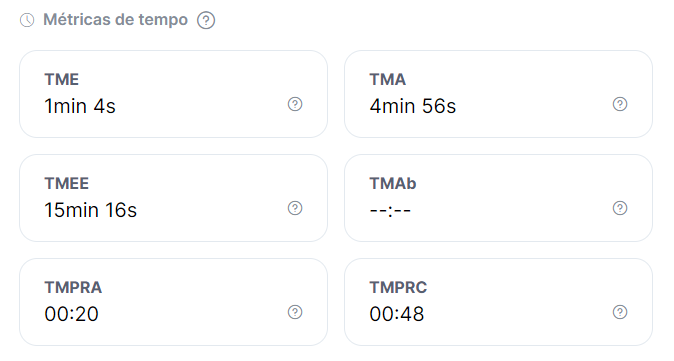Click the TME label
Image resolution: width=674 pixels, height=361 pixels.
[x=61, y=80]
